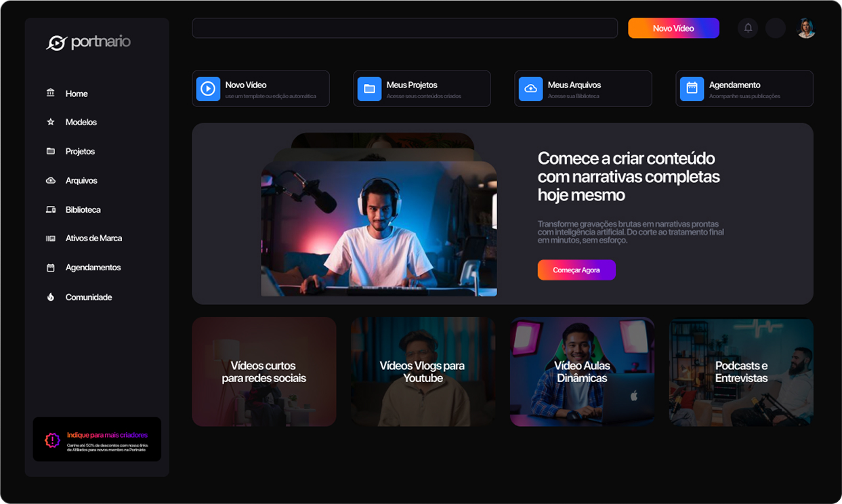This screenshot has width=842, height=504.
Task: Click the blue folder icon for Meus Projetos
Action: click(369, 89)
